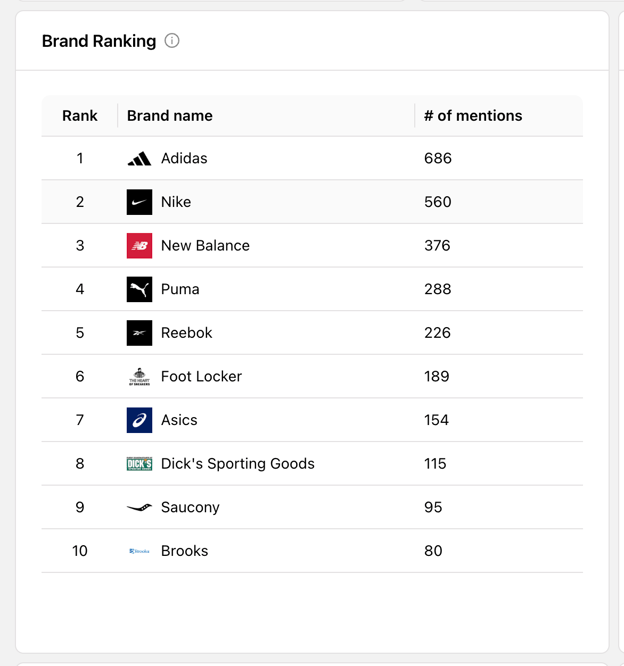Select the Rank column header
This screenshot has height=666, width=624.
point(80,116)
